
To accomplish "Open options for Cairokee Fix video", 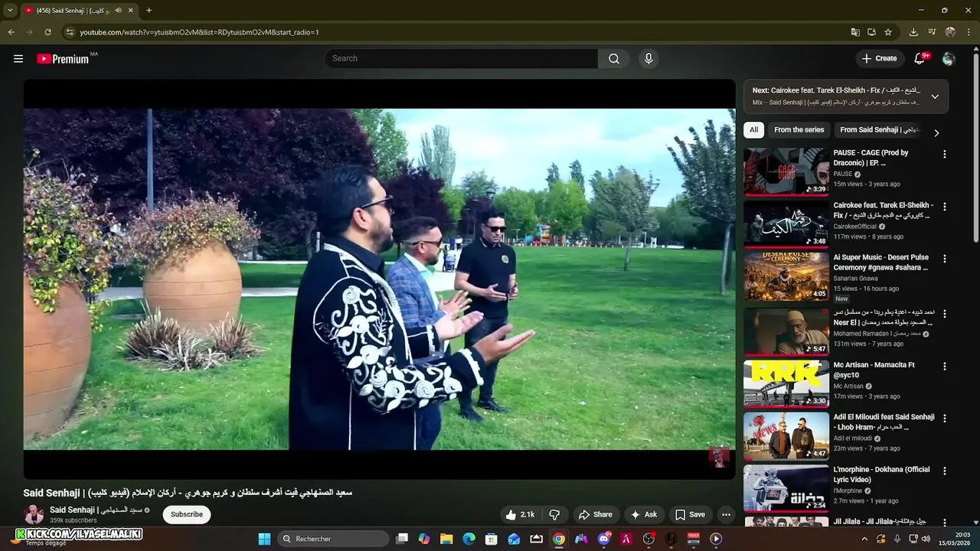I will tap(944, 207).
